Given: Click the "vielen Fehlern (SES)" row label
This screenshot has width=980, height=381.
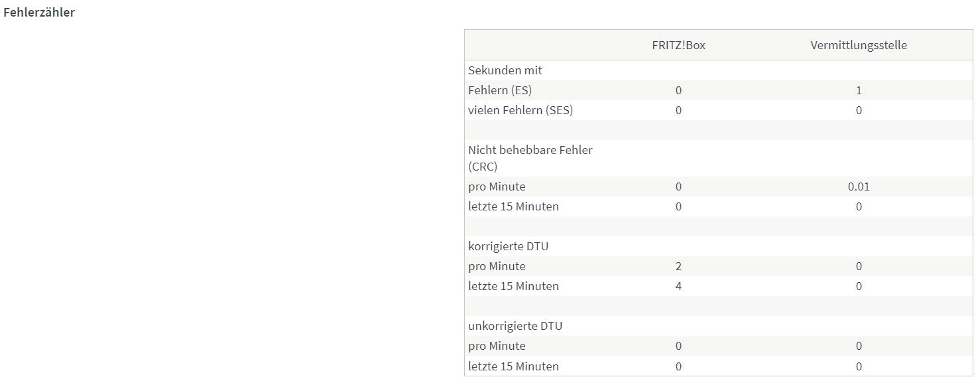Looking at the screenshot, I should 520,110.
